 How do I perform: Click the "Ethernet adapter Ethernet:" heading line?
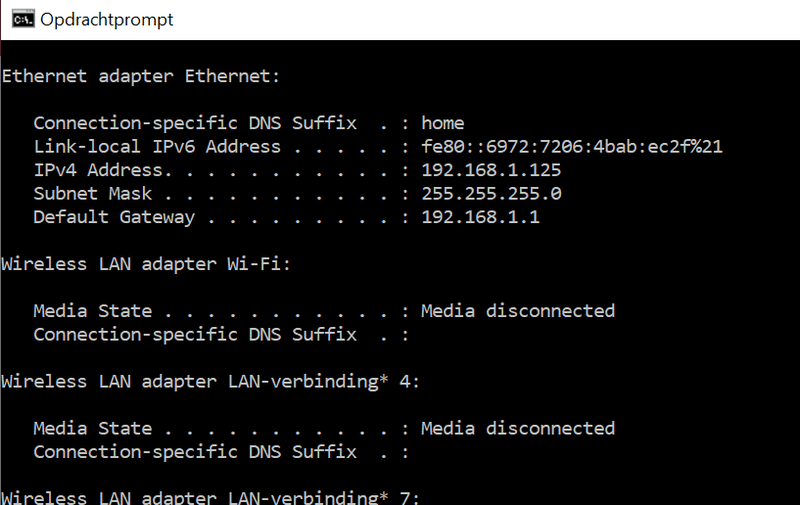(x=141, y=76)
